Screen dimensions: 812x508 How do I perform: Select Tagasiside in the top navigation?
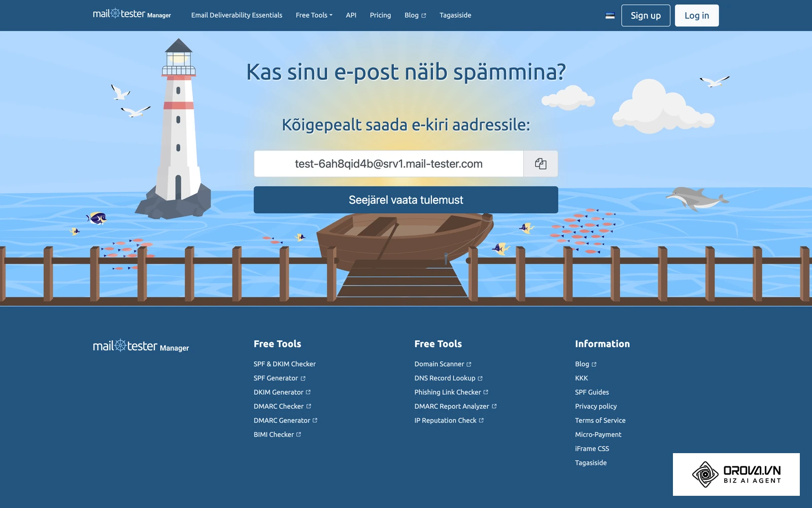pos(455,15)
